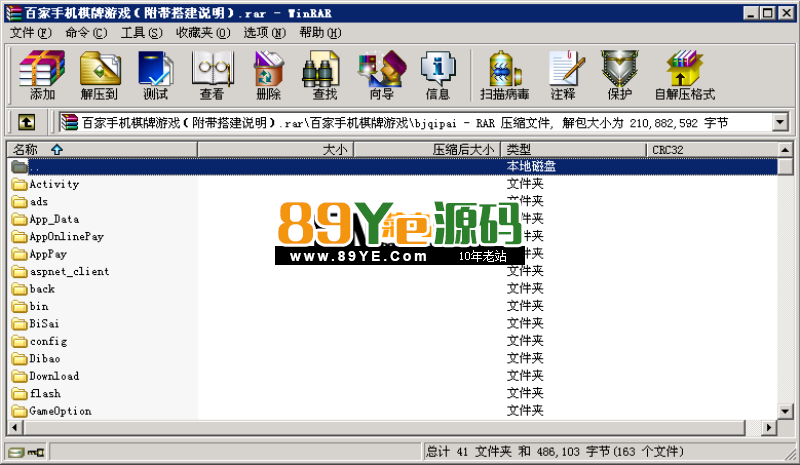The height and width of the screenshot is (465, 800).
Task: Click the horizontal scrollbar right arrow
Action: [769, 427]
